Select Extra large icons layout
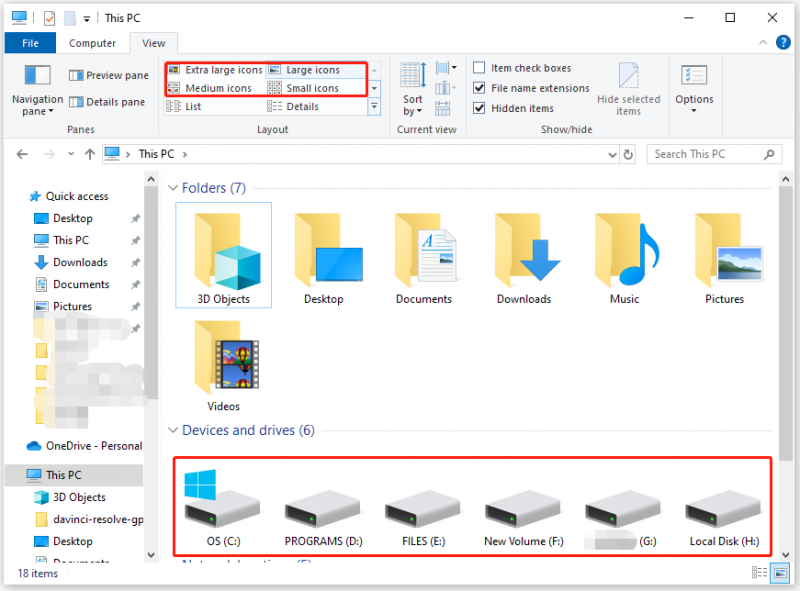The height and width of the screenshot is (591, 800). point(215,70)
